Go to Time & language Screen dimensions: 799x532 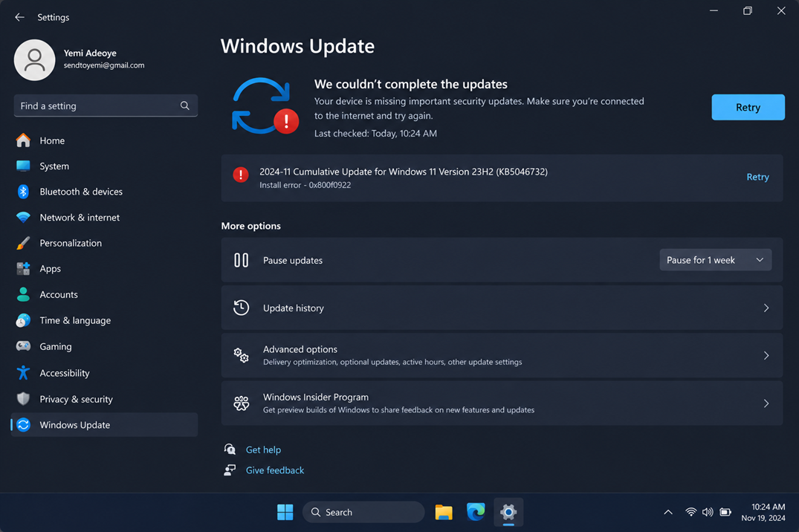(x=105, y=320)
